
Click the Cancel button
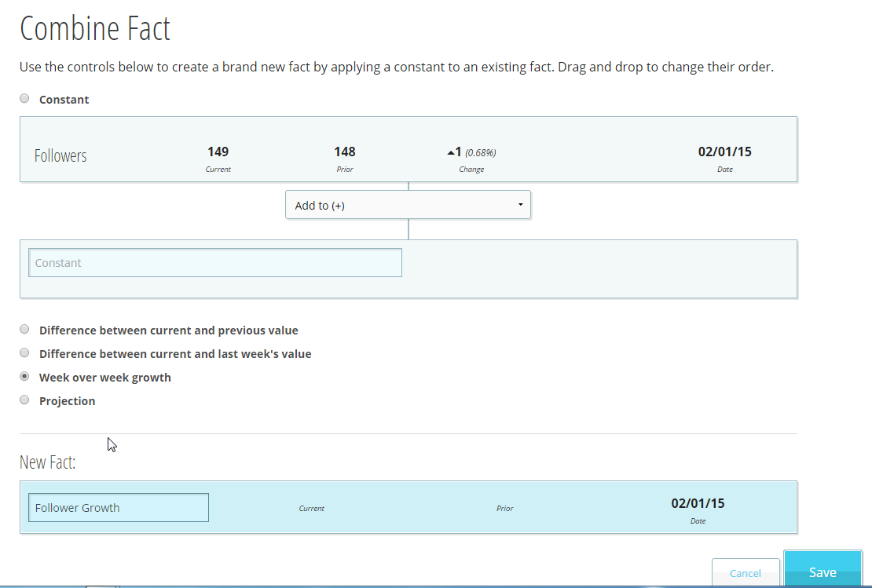tap(745, 573)
